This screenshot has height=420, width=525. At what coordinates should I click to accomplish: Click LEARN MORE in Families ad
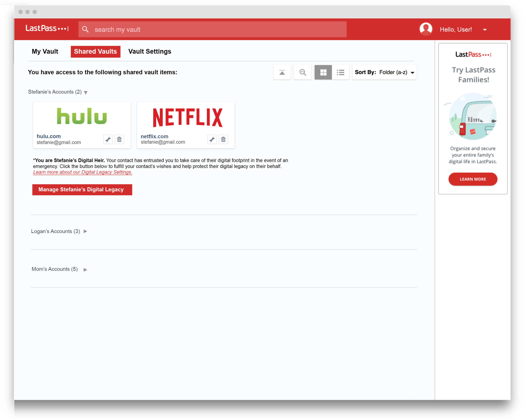473,179
